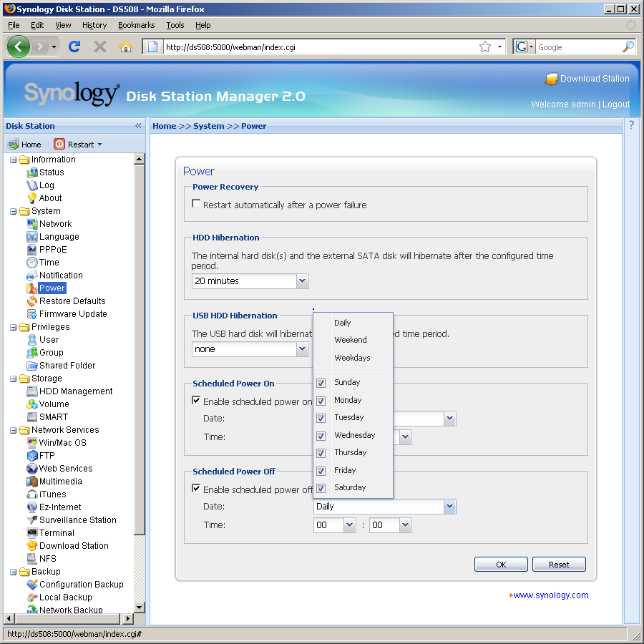This screenshot has width=644, height=644.
Task: Uncheck Sunday in the day list
Action: click(x=321, y=383)
